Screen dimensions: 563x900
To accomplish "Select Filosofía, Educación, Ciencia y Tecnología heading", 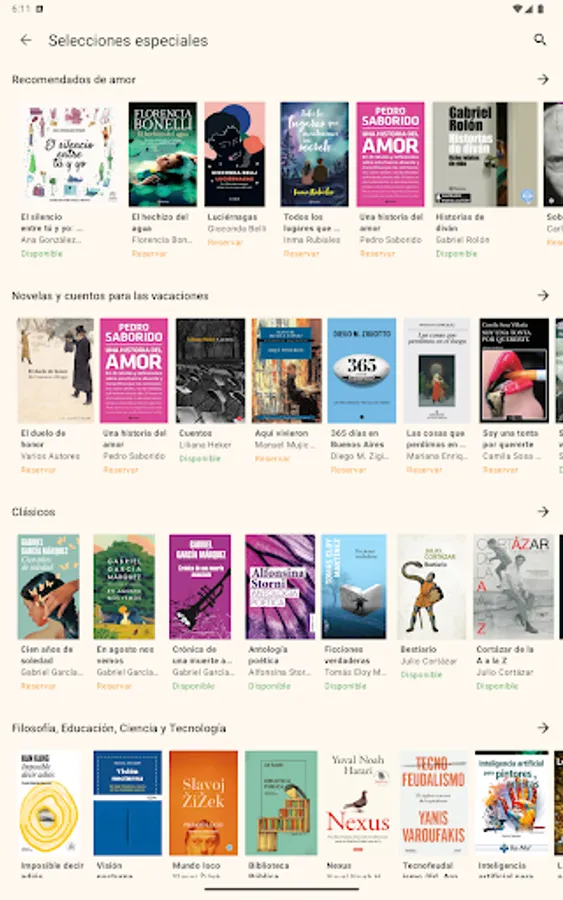I will (x=119, y=728).
